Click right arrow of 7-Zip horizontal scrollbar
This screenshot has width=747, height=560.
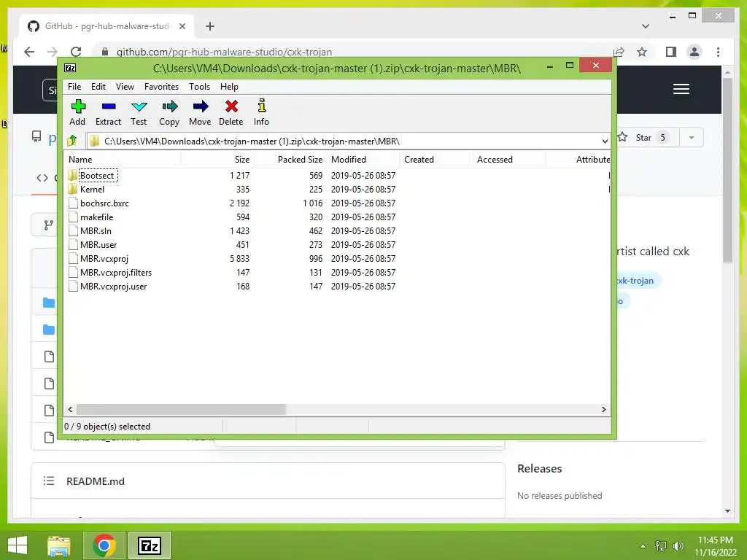(x=603, y=410)
